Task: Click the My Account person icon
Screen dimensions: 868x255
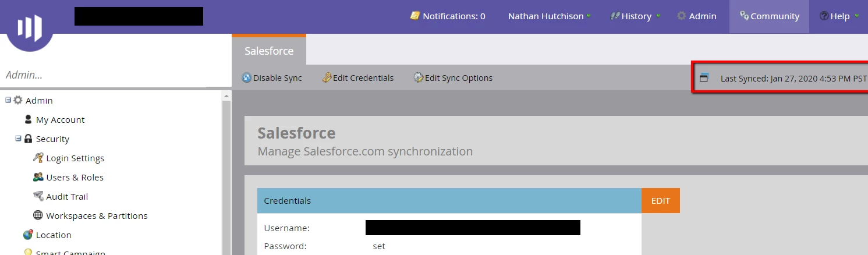Action: pos(29,119)
